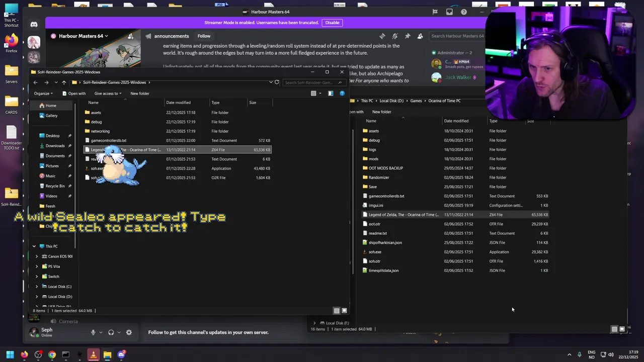
Task: Refresh the SoH-Reindeer-Games folder view
Action: click(277, 82)
